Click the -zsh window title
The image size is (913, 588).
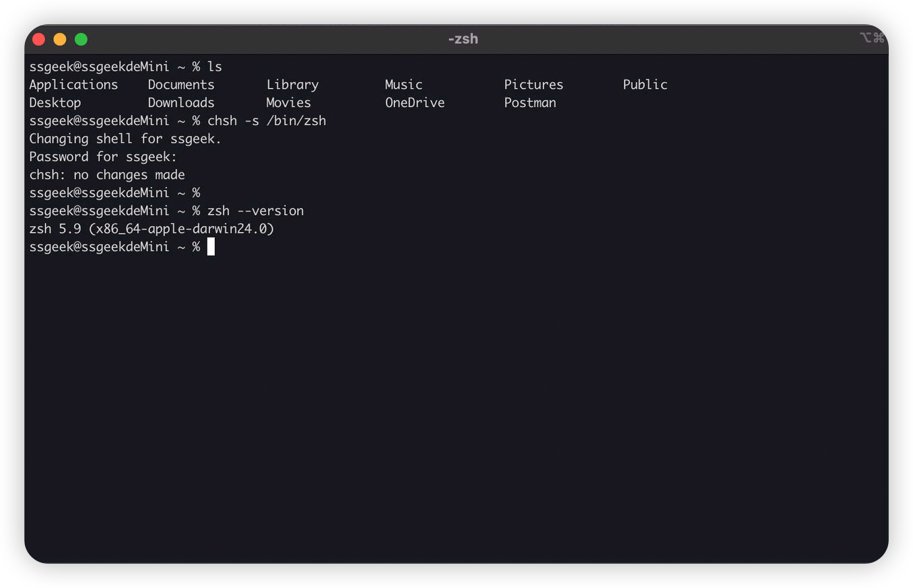pos(463,38)
